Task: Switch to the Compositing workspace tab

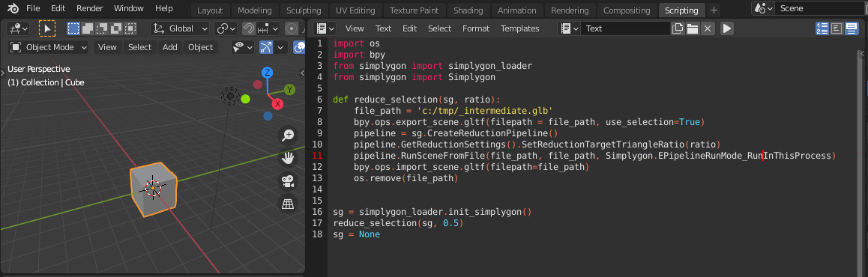Action: (x=627, y=10)
